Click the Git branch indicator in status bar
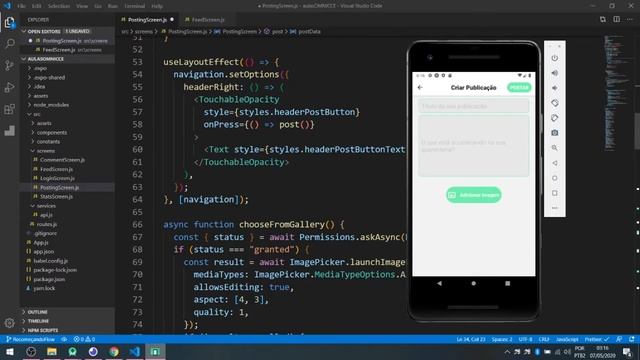640x360 pixels. click(x=30, y=339)
